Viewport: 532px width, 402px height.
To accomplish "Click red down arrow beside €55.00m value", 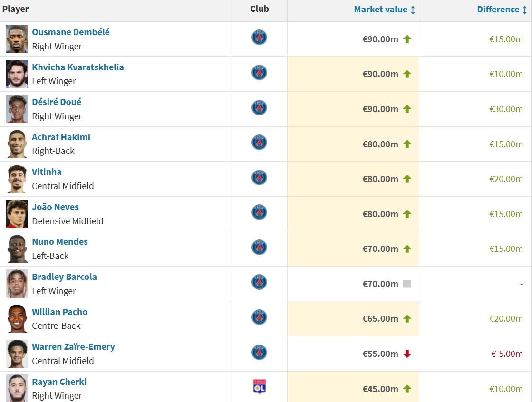I will tap(407, 354).
